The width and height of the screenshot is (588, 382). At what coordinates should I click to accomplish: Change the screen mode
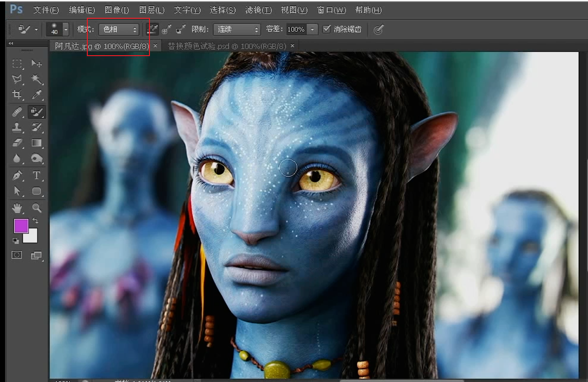tap(36, 255)
